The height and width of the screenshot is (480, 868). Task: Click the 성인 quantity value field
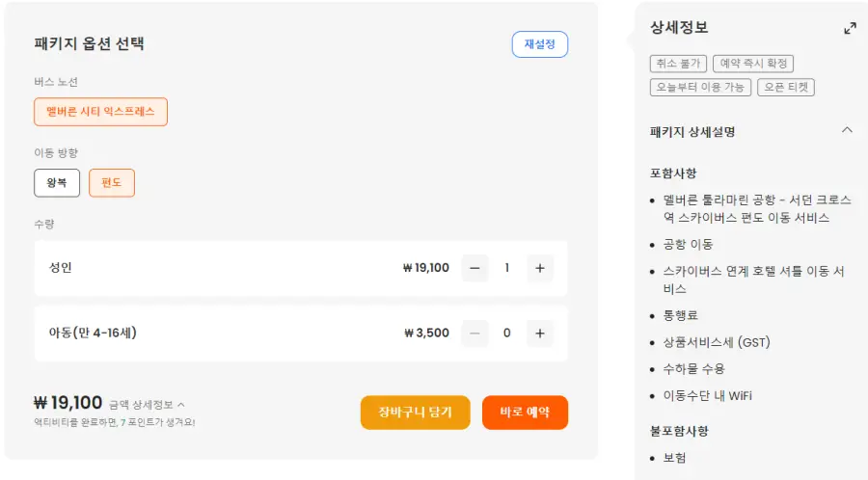coord(507,268)
